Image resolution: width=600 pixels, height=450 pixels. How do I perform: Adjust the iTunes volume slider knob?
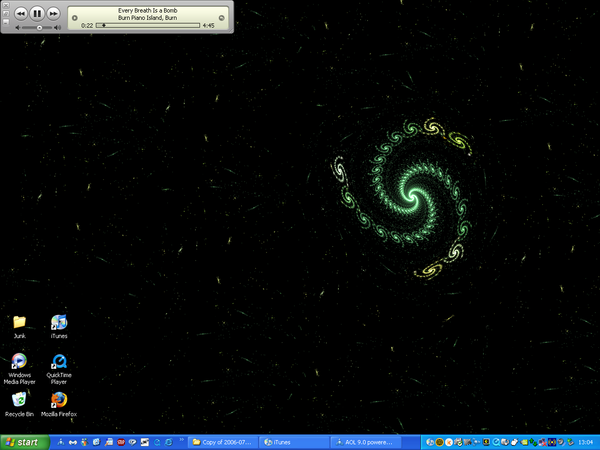tap(39, 28)
